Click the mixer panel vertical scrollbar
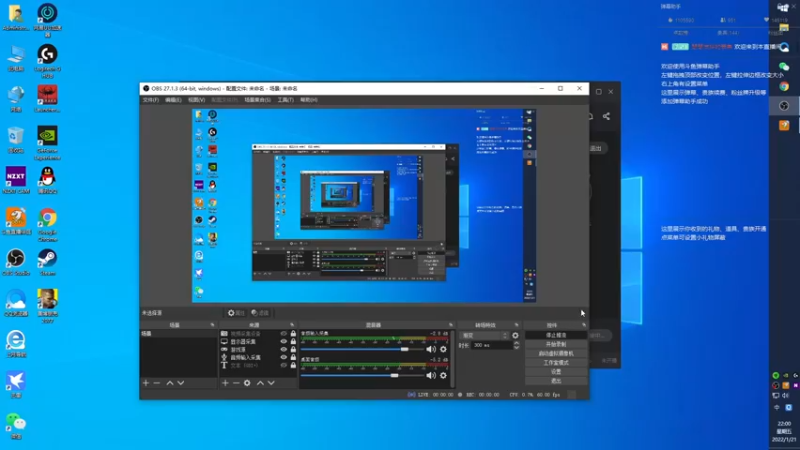 (453, 358)
